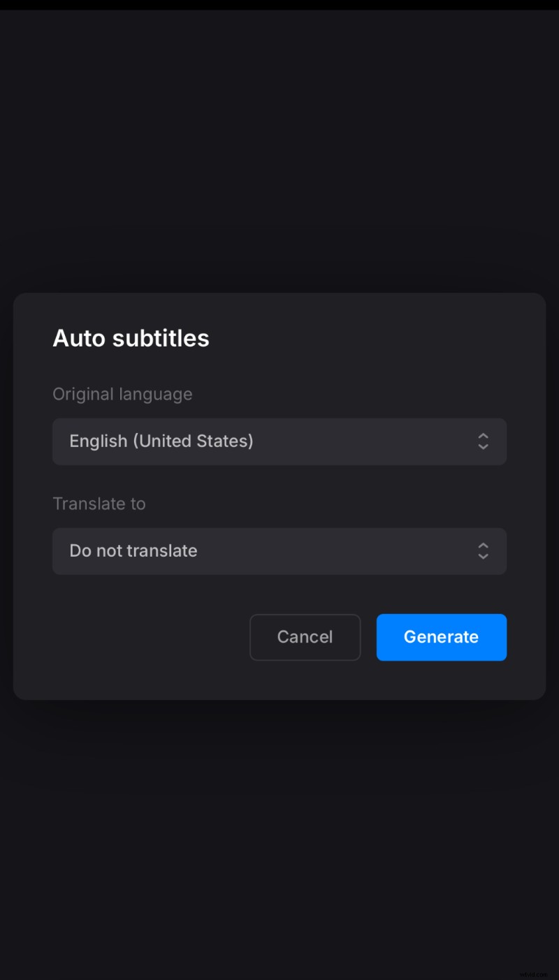Click the chevron on English (United States) field
The image size is (559, 980).
coord(483,441)
